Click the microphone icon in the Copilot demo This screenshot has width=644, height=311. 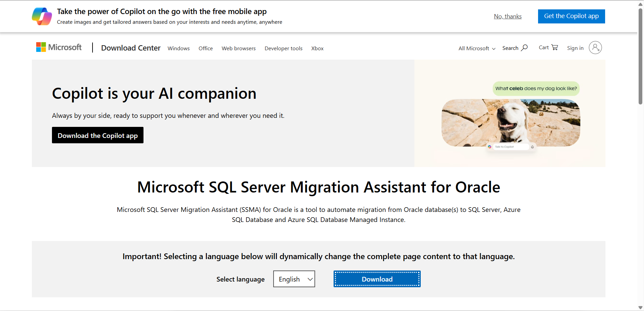[x=532, y=147]
